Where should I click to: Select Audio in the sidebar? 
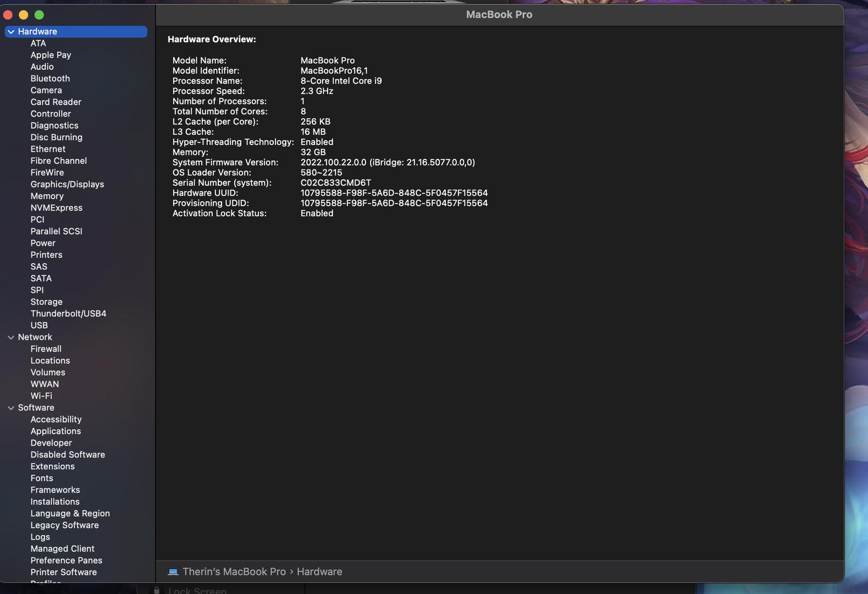pos(42,67)
